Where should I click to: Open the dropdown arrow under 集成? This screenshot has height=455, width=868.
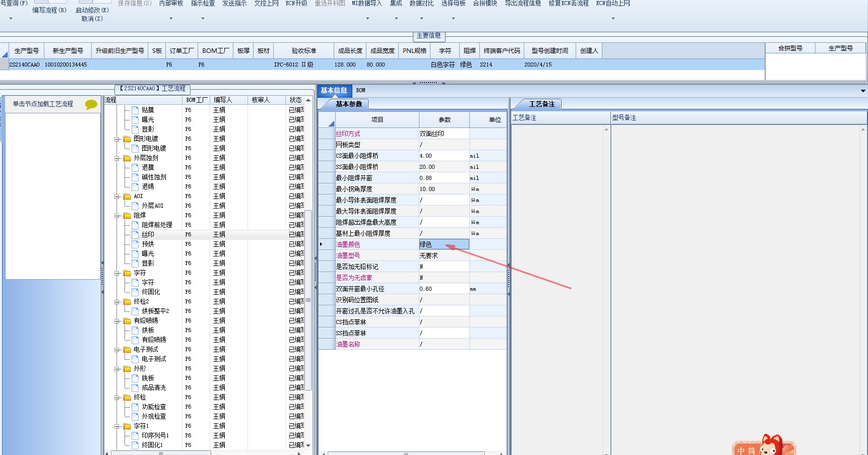pos(396,19)
